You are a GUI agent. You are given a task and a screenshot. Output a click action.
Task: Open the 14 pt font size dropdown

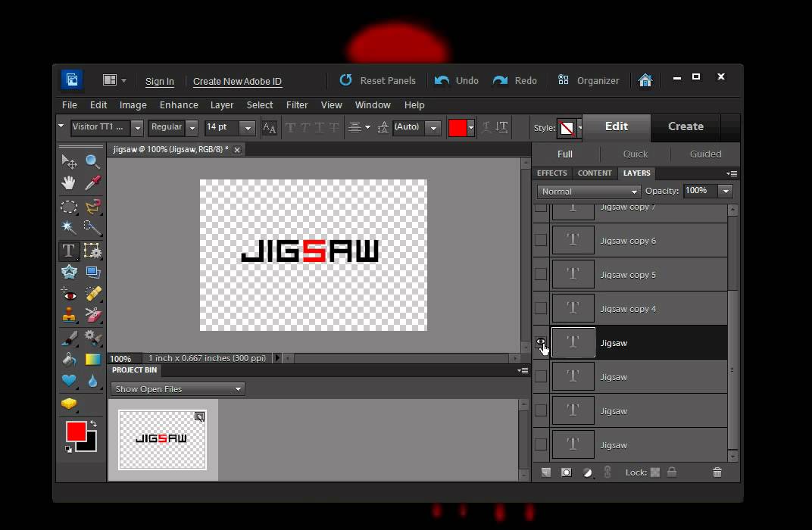[248, 127]
